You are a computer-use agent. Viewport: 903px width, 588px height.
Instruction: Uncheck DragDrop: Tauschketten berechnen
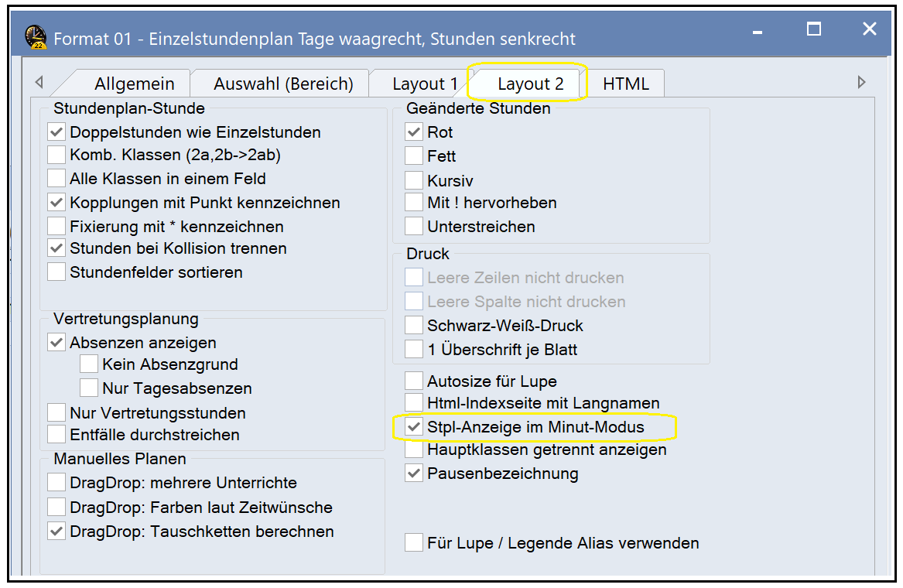(x=56, y=532)
